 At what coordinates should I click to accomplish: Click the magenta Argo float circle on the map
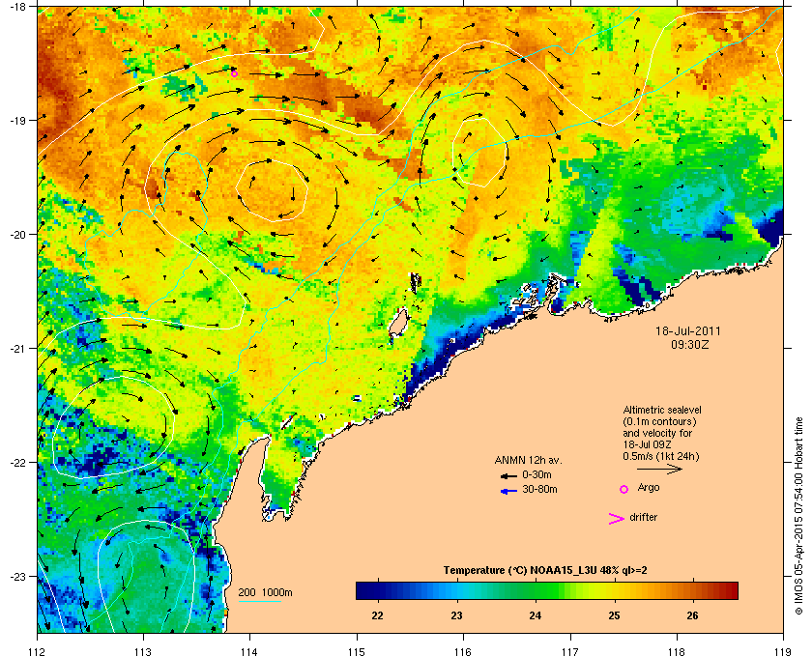[234, 73]
